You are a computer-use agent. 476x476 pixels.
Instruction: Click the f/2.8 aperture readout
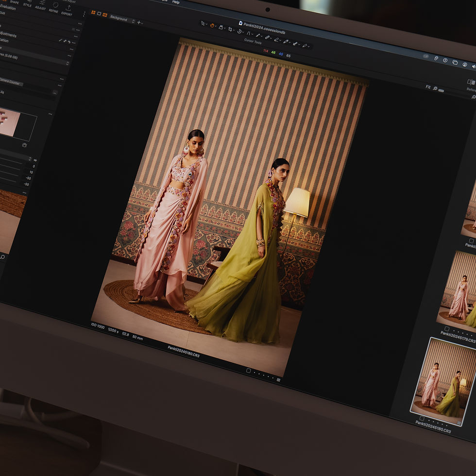126,334
